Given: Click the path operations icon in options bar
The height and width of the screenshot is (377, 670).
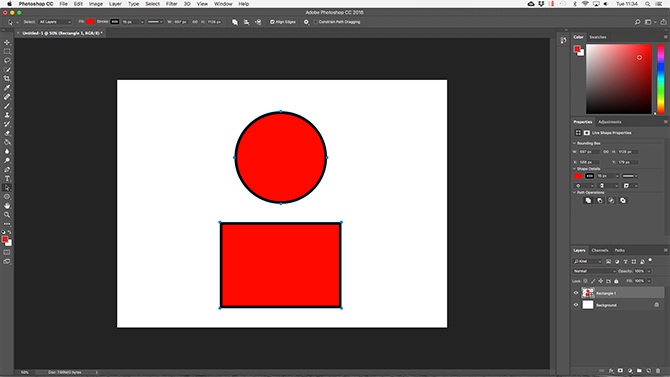Looking at the screenshot, I should [235, 22].
